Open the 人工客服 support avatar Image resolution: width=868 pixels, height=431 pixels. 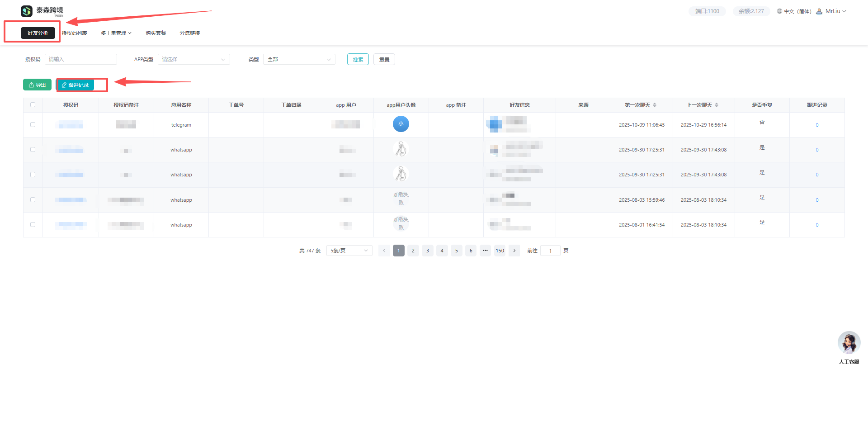(849, 343)
